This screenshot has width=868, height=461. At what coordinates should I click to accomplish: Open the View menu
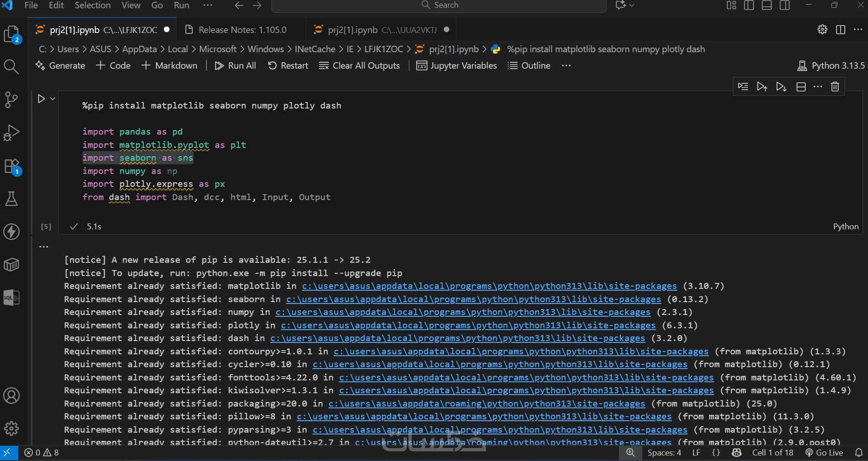pyautogui.click(x=131, y=5)
